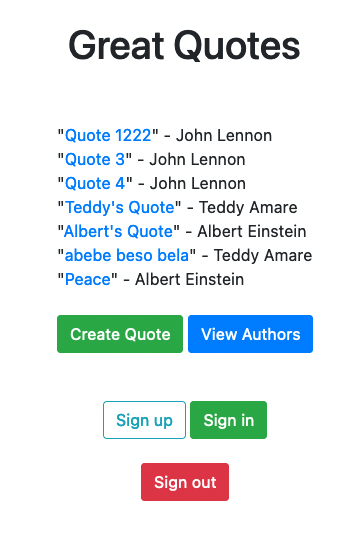Click John Lennon text beside Quote 3

(197, 160)
